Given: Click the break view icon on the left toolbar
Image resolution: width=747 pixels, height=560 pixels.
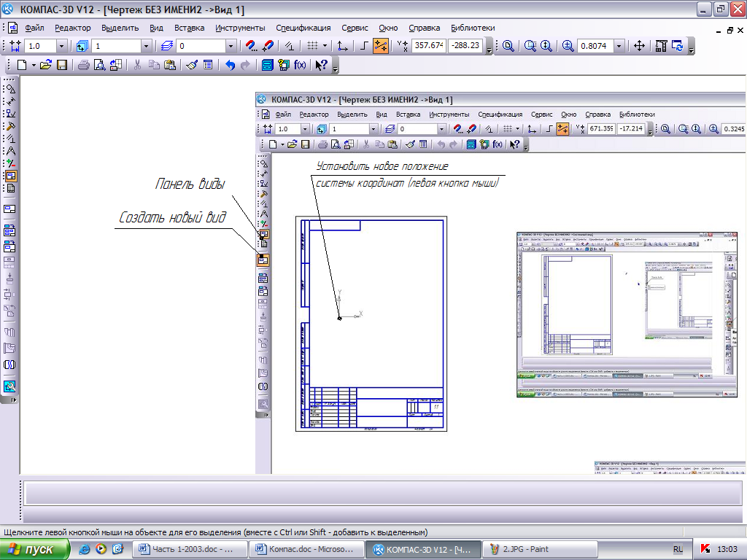Looking at the screenshot, I should pos(9,365).
